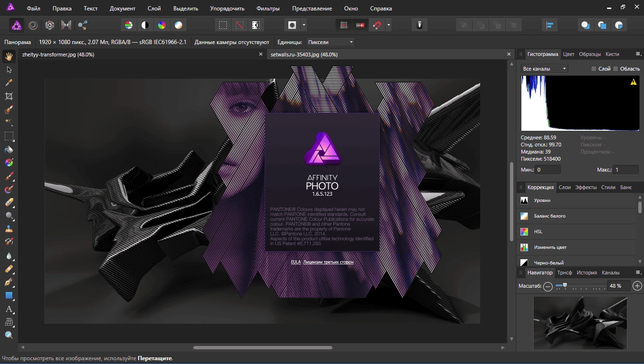Toggle force pixel alignment
The image size is (644, 364).
(360, 25)
